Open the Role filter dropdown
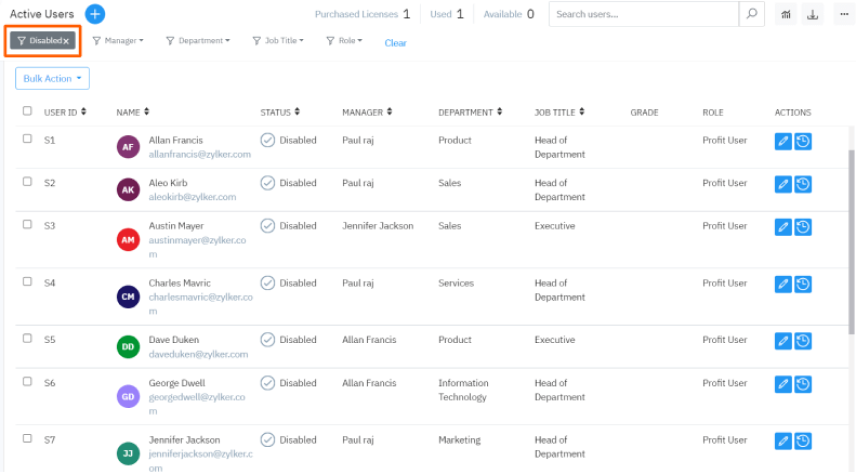 344,40
